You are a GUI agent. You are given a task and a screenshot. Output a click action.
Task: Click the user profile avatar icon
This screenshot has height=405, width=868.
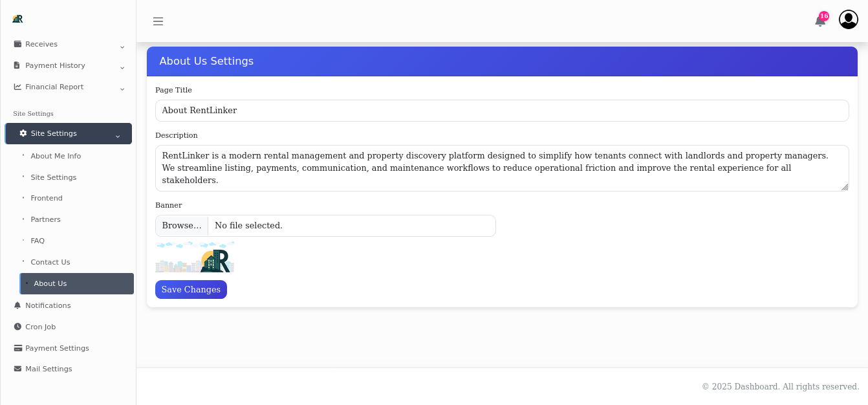click(848, 19)
